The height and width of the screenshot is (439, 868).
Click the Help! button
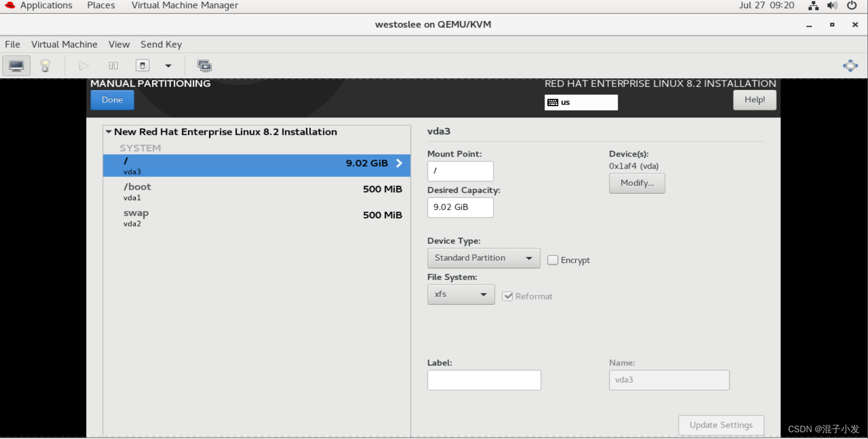coord(754,100)
